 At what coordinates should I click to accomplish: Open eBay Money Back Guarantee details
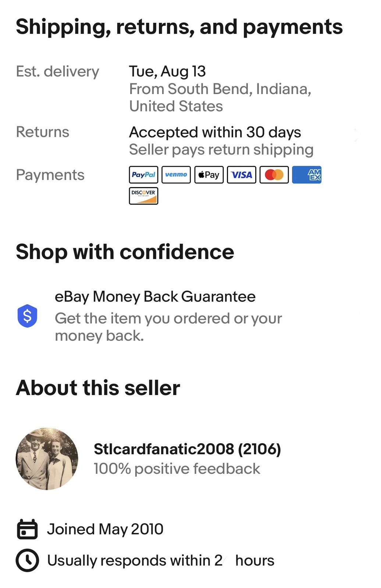click(155, 297)
